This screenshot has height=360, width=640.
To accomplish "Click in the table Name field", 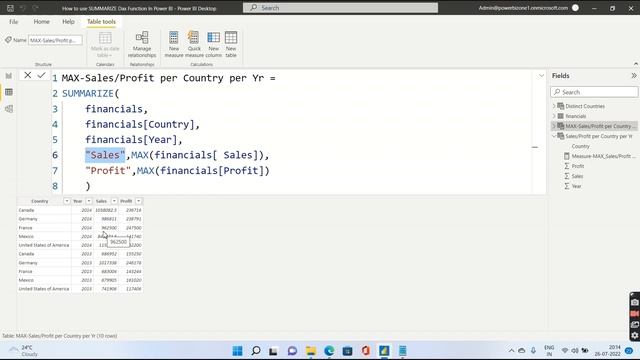I will coord(55,40).
